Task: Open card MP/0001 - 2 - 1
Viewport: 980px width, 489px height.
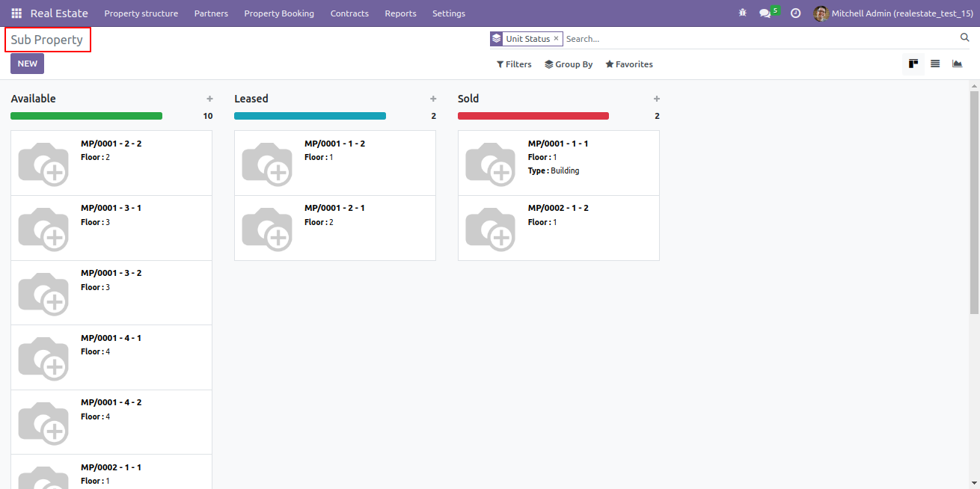Action: click(x=335, y=228)
